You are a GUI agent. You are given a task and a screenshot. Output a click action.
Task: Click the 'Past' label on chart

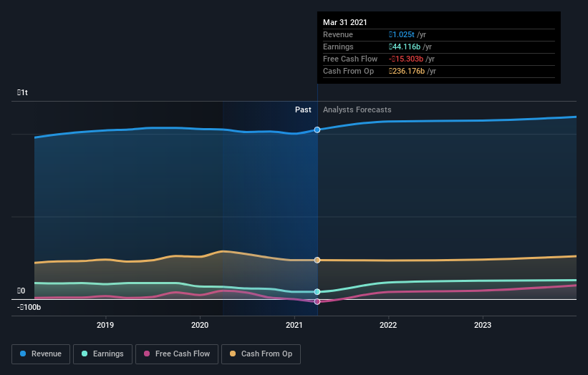coord(303,109)
